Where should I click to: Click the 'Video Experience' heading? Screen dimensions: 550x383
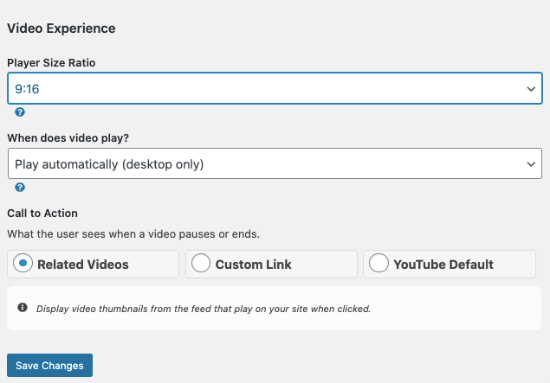[x=61, y=28]
